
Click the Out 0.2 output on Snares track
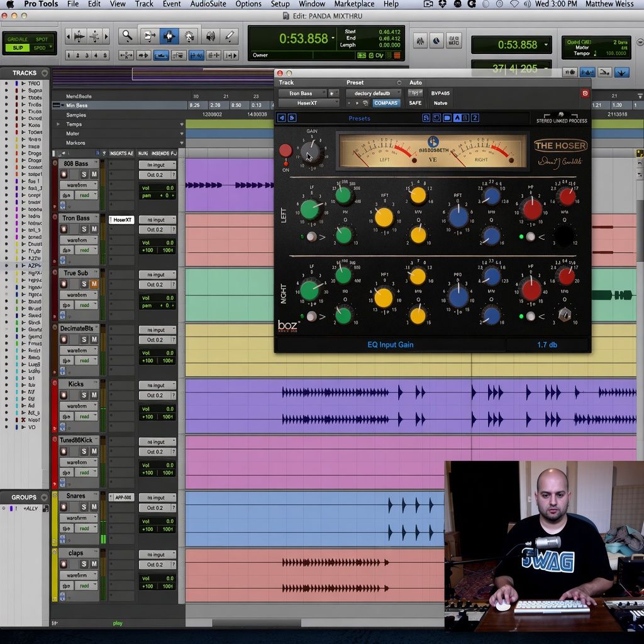click(157, 508)
